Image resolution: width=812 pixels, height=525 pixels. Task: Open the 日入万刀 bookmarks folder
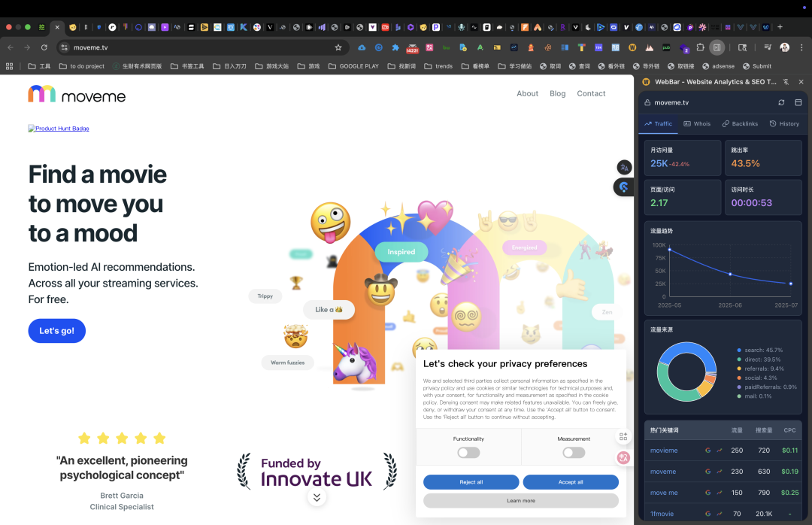(x=229, y=66)
